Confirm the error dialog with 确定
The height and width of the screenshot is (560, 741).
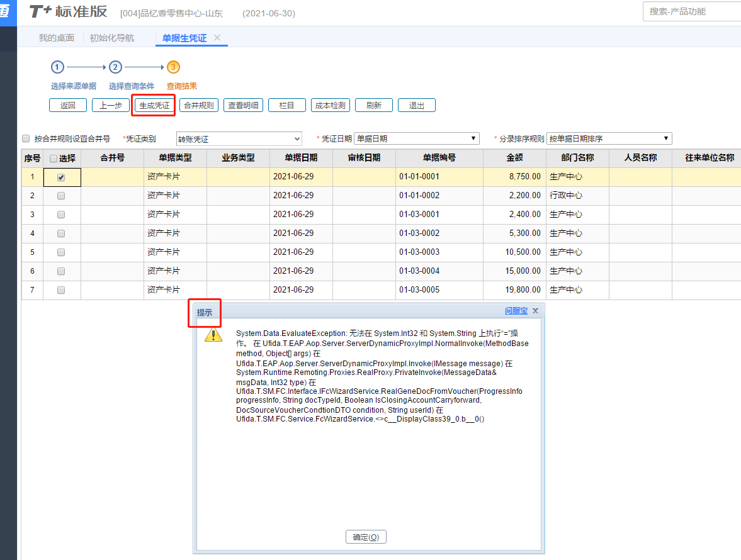[x=366, y=537]
